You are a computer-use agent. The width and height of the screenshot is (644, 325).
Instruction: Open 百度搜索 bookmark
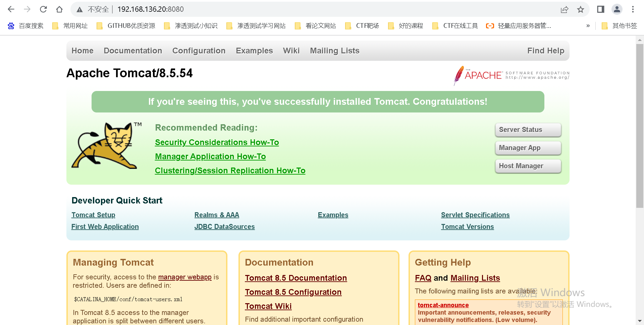tap(25, 26)
